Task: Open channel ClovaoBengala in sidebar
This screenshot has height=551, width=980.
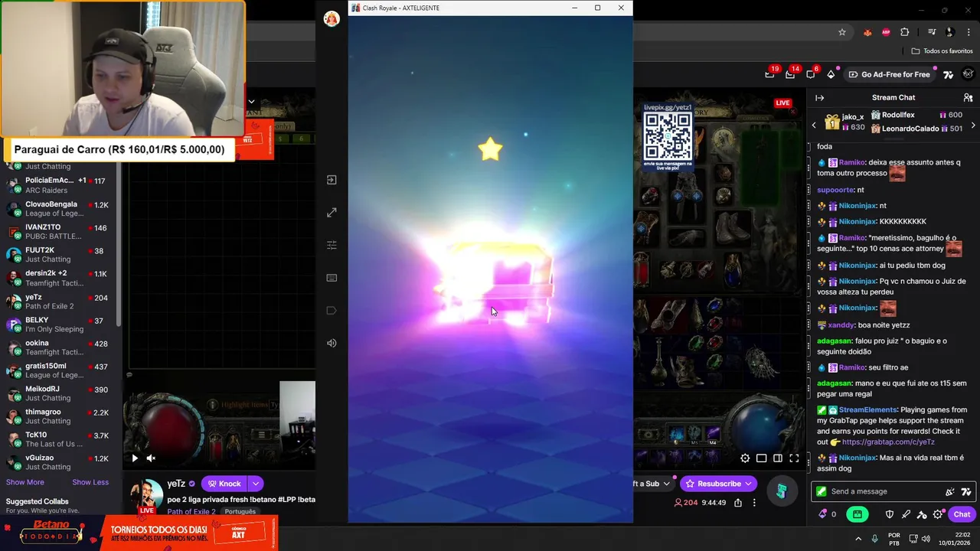Action: click(60, 208)
